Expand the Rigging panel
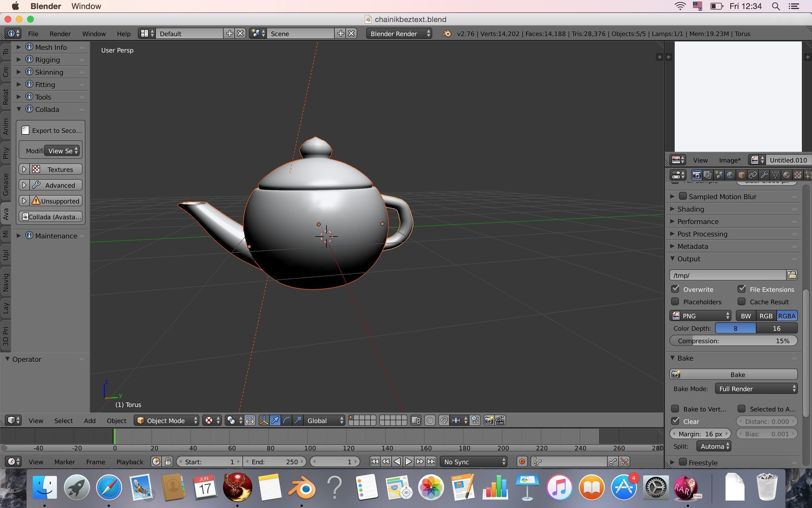The height and width of the screenshot is (508, 812). [19, 60]
